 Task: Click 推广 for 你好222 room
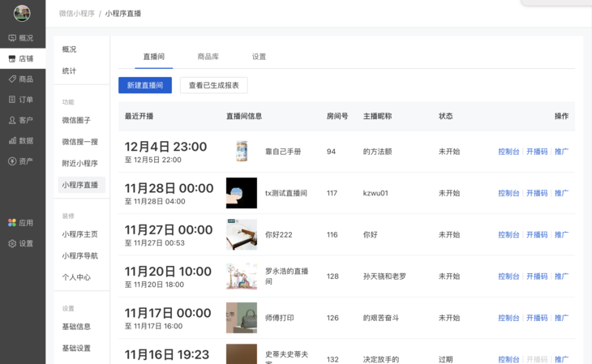coord(561,235)
